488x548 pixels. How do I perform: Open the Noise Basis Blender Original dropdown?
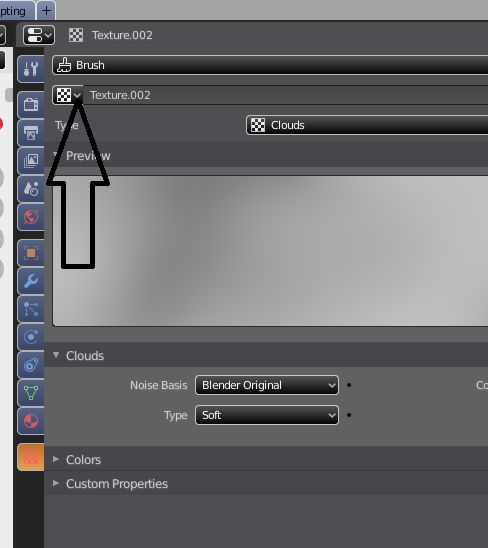[x=267, y=385]
